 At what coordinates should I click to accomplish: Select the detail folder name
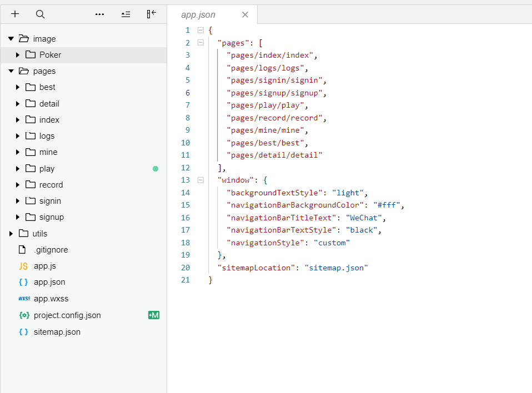tap(49, 103)
